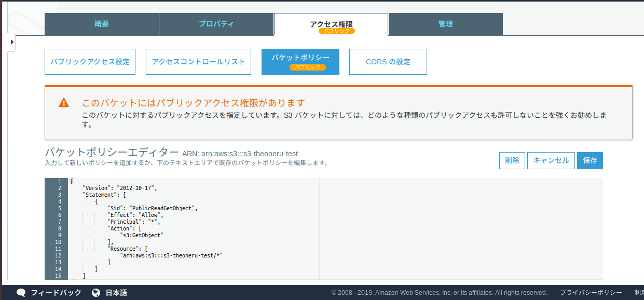Open アクセスコントロールリスト
644x300 pixels.
(x=198, y=61)
